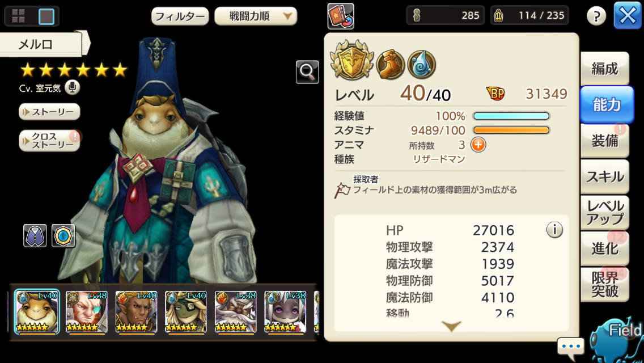Open the クロスストーリー button

pos(49,141)
